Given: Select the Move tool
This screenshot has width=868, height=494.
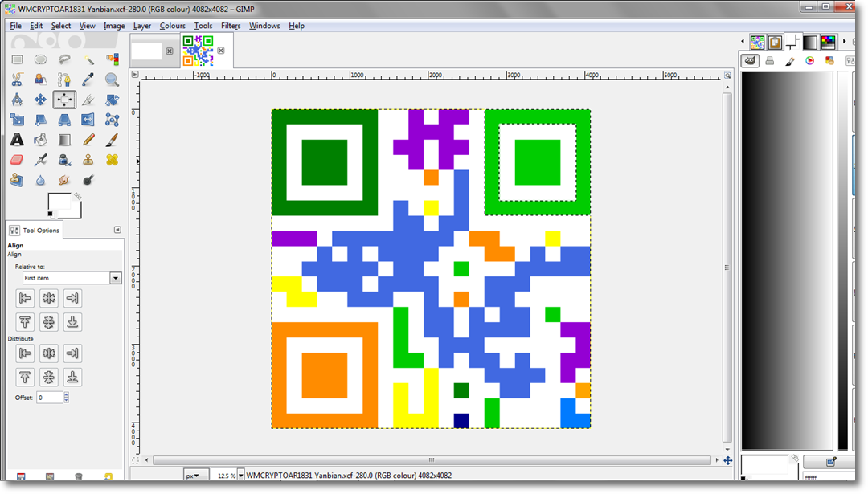Looking at the screenshot, I should (40, 100).
